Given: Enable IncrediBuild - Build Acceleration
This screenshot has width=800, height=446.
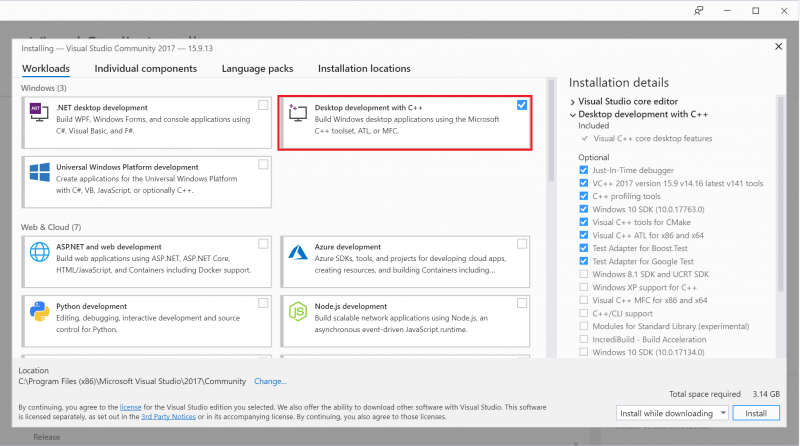Looking at the screenshot, I should (584, 339).
